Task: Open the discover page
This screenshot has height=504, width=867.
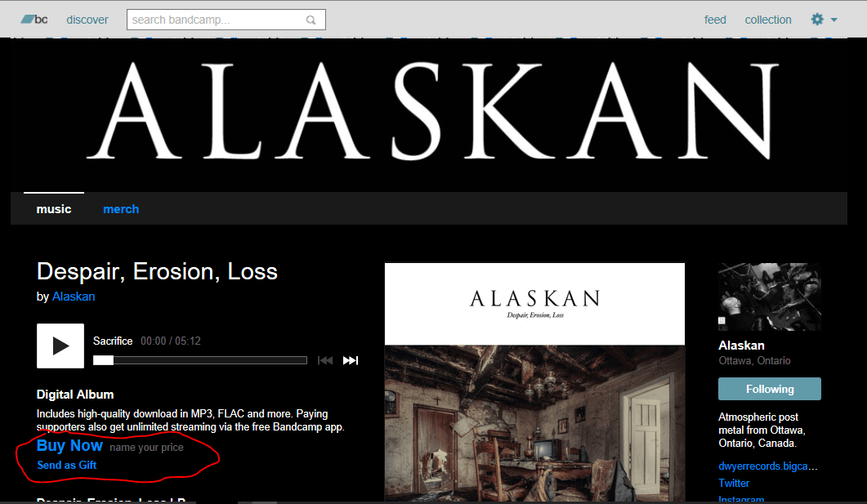Action: coord(87,20)
